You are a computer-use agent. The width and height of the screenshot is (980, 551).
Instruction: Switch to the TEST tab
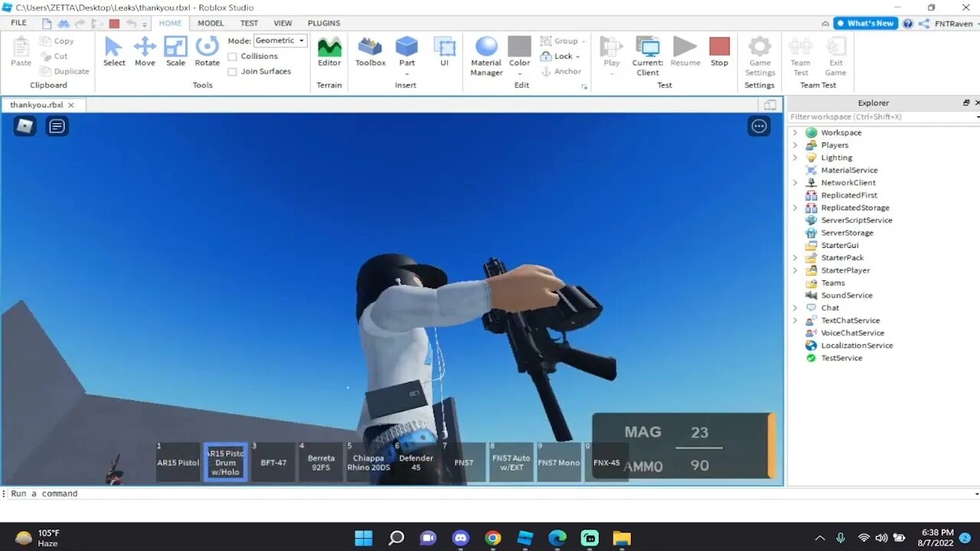pyautogui.click(x=249, y=23)
